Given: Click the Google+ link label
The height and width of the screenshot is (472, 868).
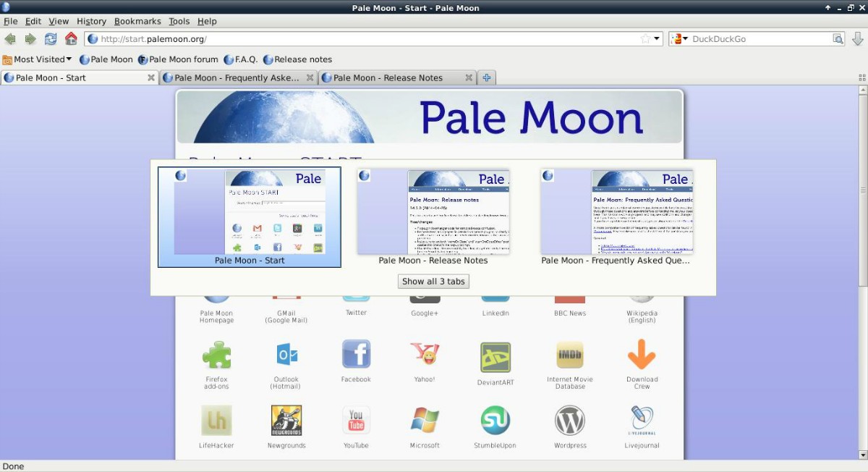Looking at the screenshot, I should [x=425, y=313].
